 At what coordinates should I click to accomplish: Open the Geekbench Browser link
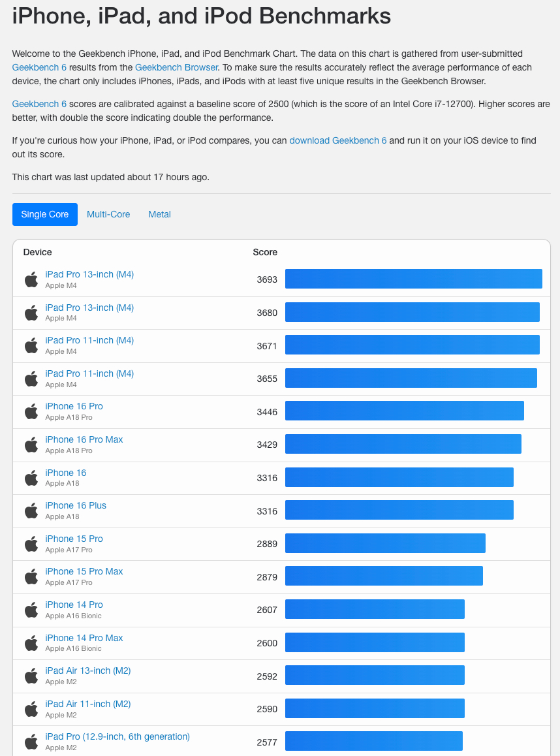tap(176, 67)
